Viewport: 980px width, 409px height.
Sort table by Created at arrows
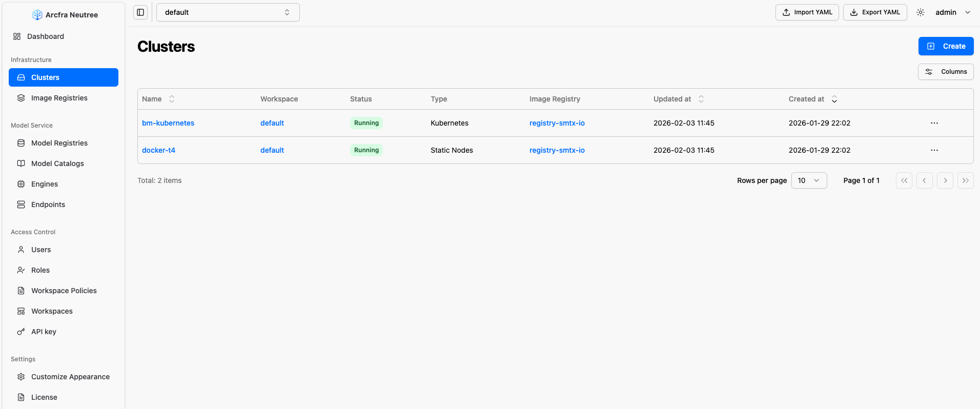(834, 99)
